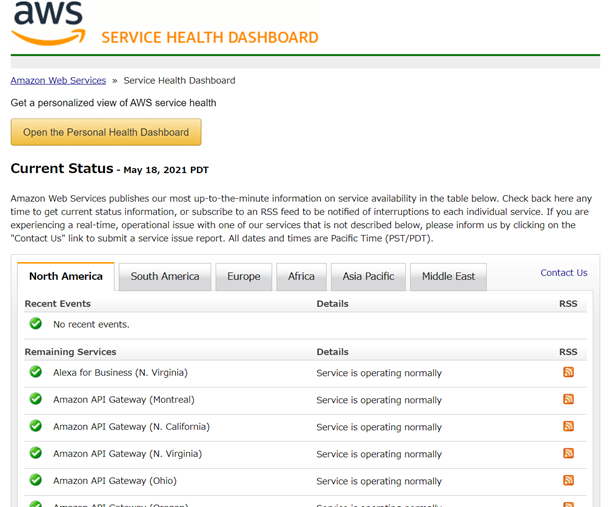Screen dimensions: 612x507
Task: Open RSS feed for API Gateway (N. California)
Action: [x=568, y=426]
